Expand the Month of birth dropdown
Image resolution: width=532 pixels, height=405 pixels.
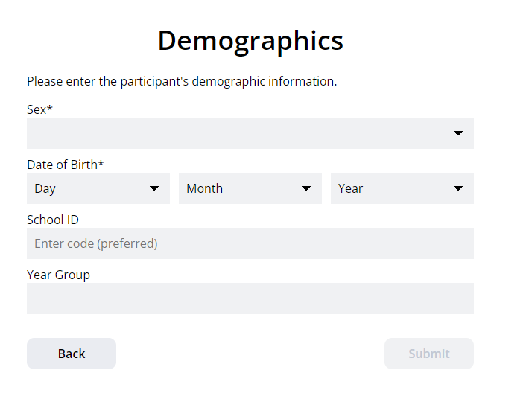coord(250,188)
